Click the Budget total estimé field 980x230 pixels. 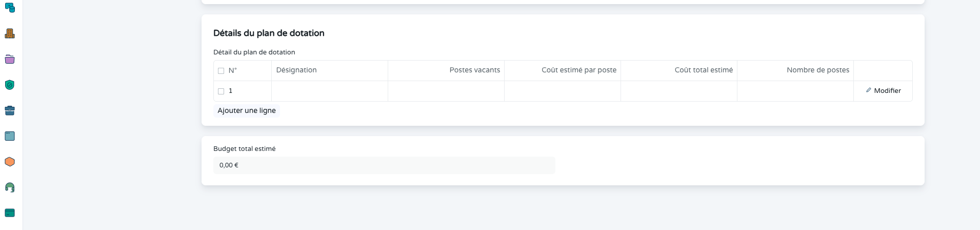click(x=384, y=165)
